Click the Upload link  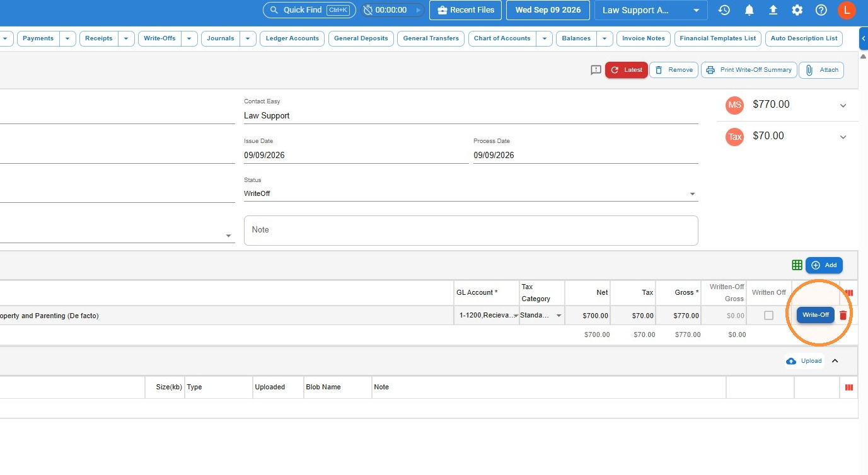804,361
